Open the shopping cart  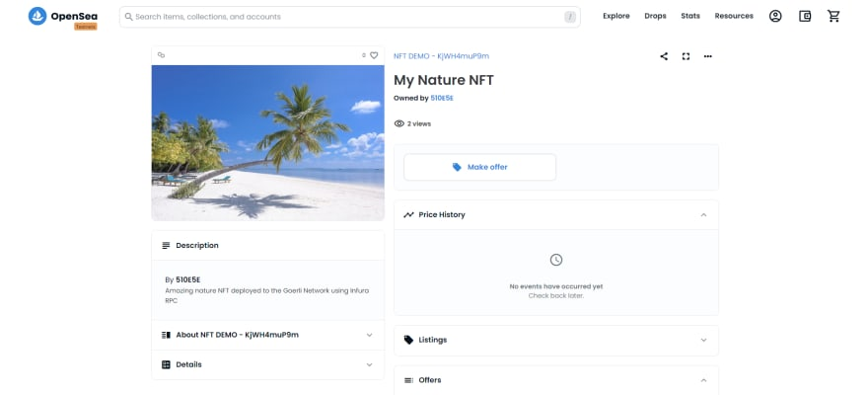833,16
